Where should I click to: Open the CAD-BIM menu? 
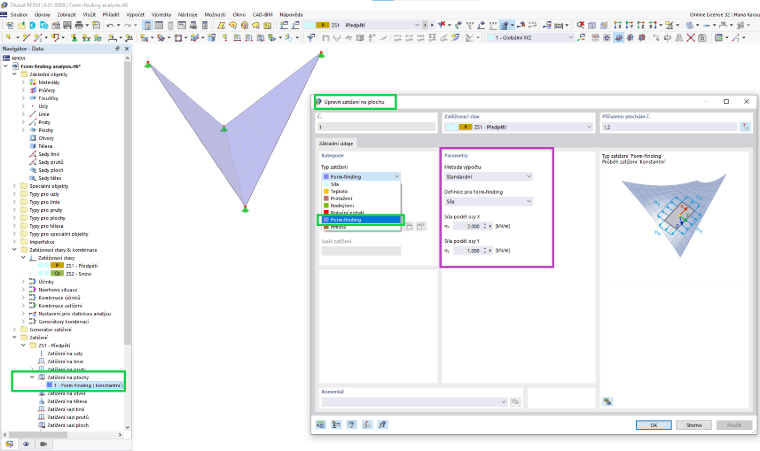coord(263,15)
